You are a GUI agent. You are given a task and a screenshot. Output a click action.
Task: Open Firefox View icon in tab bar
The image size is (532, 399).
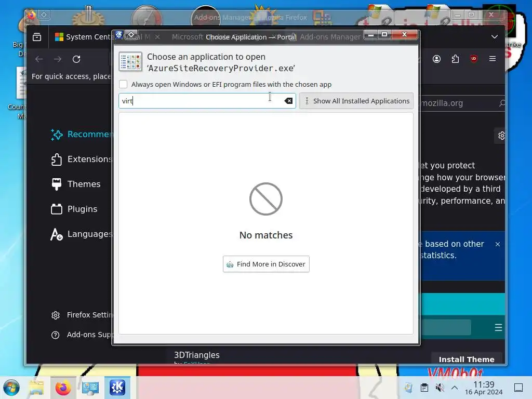coord(37,37)
